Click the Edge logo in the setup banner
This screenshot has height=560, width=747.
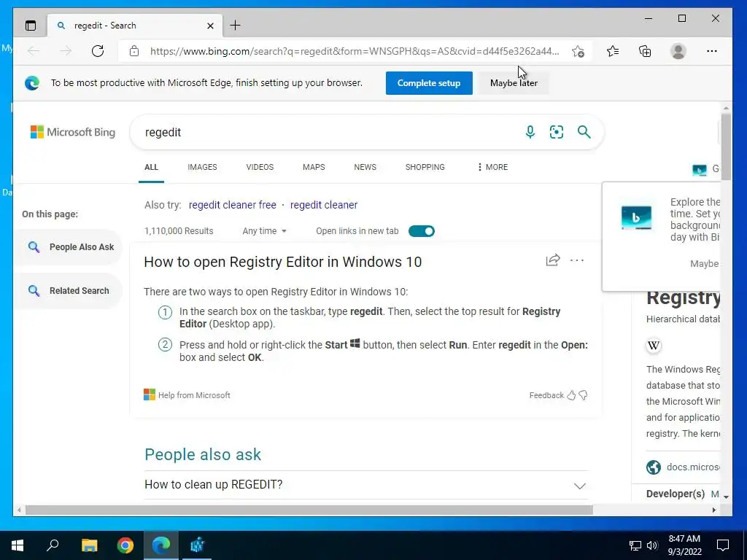pos(32,83)
